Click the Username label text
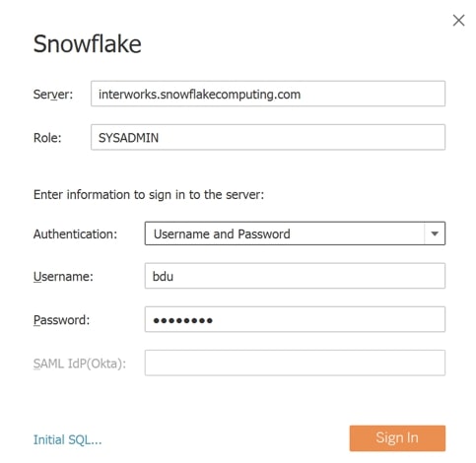The height and width of the screenshot is (463, 476). point(63,277)
